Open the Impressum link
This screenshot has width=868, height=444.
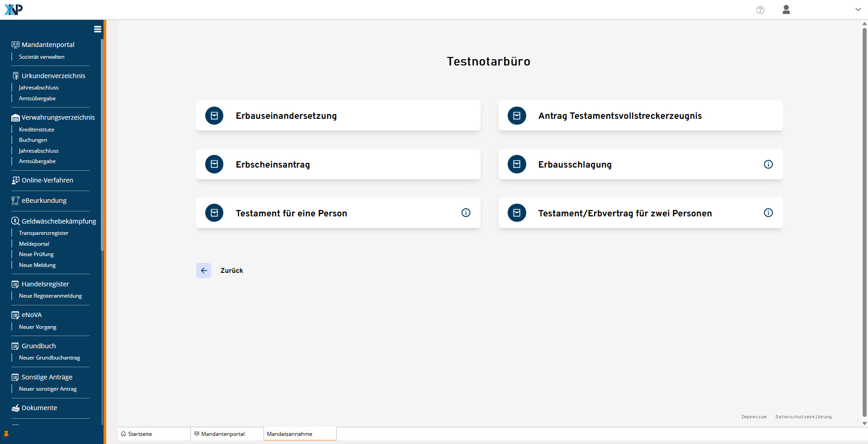pos(754,417)
